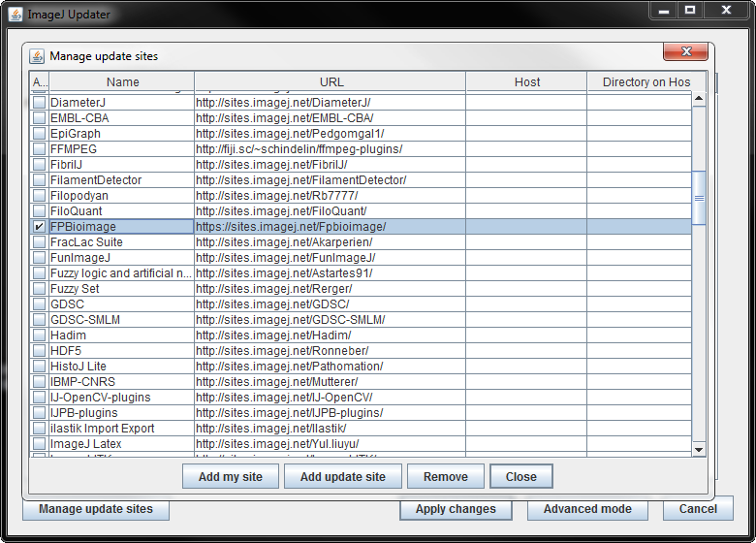Image resolution: width=756 pixels, height=543 pixels.
Task: Click URL http://sites.imagej.net/Astartes91/
Action: point(331,272)
